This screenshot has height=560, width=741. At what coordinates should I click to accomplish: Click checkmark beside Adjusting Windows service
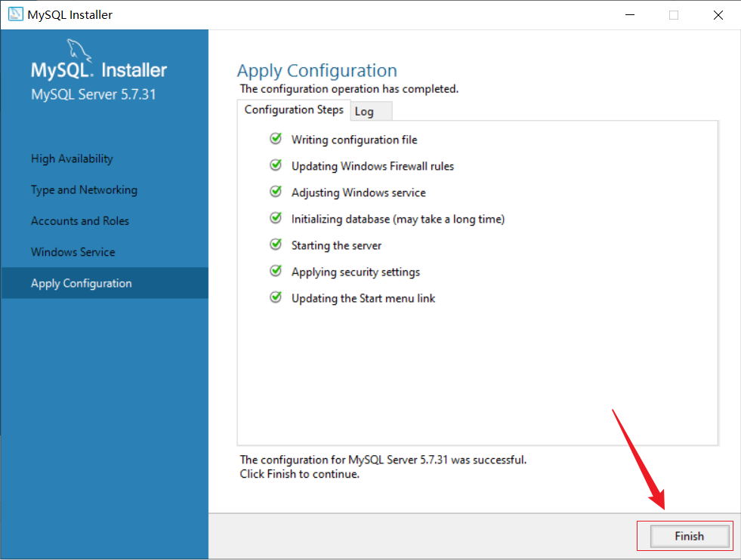pyautogui.click(x=276, y=192)
